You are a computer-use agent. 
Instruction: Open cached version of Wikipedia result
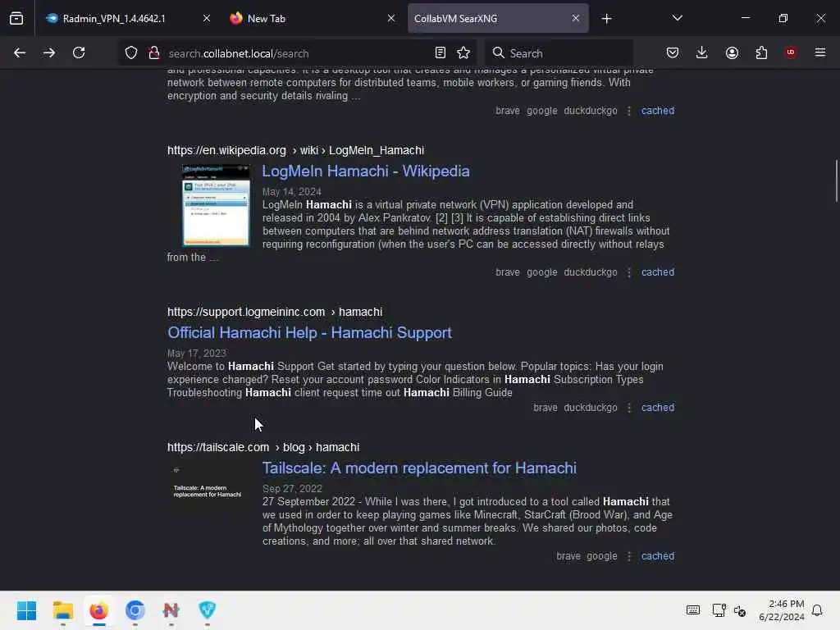click(658, 272)
